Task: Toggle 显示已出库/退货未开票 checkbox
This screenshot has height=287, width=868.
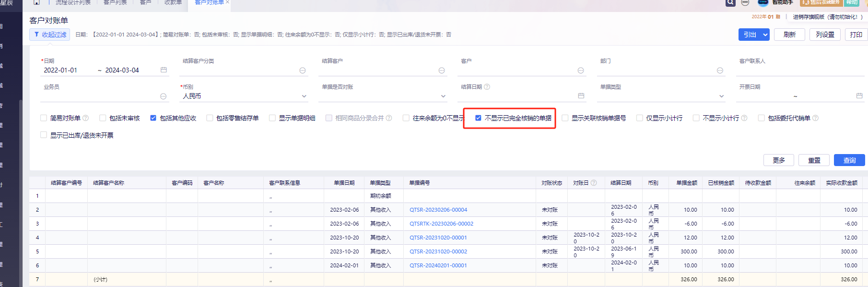Action: (x=44, y=135)
